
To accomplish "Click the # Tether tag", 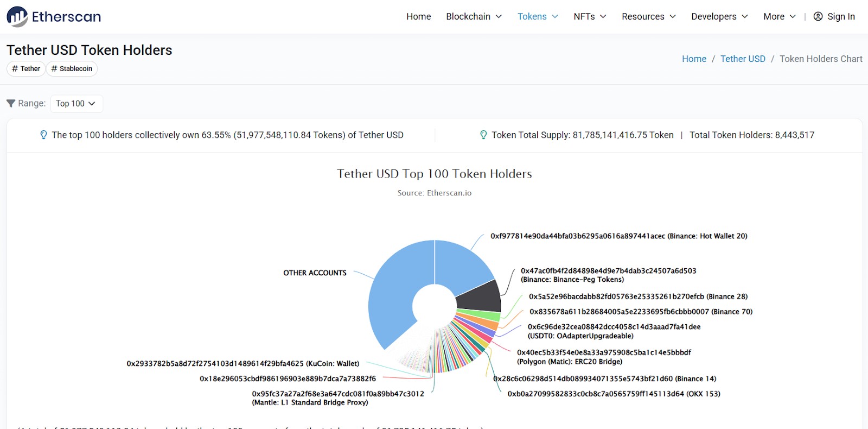I will point(26,68).
